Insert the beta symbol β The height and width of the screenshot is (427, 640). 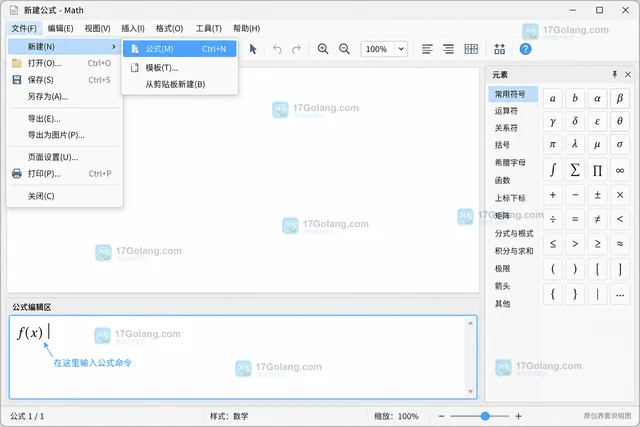[620, 98]
